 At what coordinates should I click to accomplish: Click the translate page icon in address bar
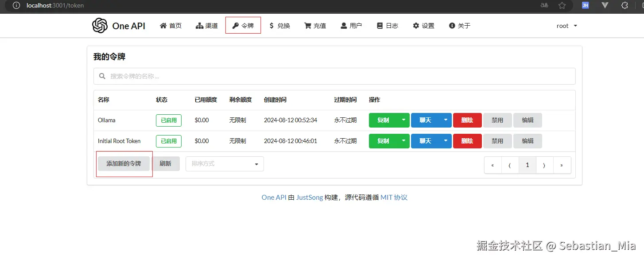[x=544, y=6]
